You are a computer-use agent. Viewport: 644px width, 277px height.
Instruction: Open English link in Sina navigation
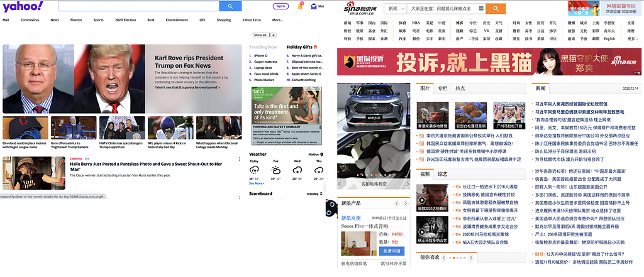[x=609, y=39]
